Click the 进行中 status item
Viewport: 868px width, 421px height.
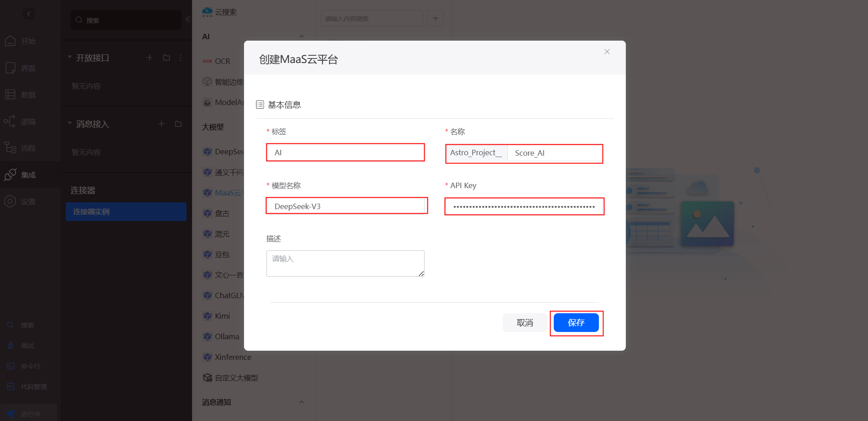coord(28,414)
